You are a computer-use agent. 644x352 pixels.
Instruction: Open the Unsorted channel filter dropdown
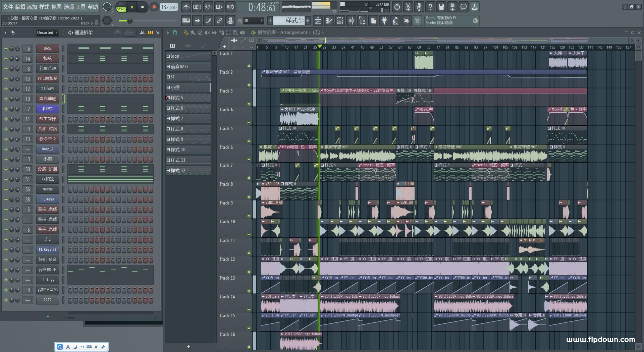[47, 33]
